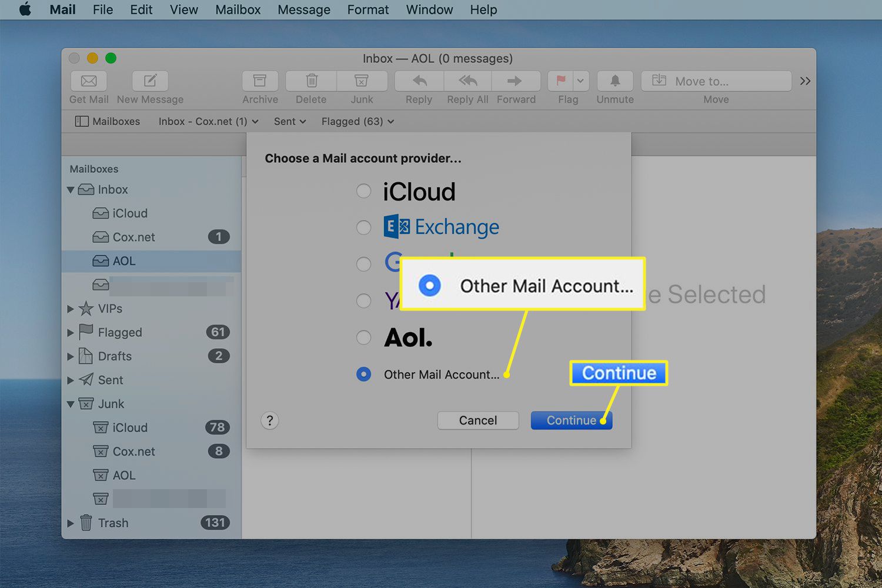Click the Unmute bell icon

point(615,81)
